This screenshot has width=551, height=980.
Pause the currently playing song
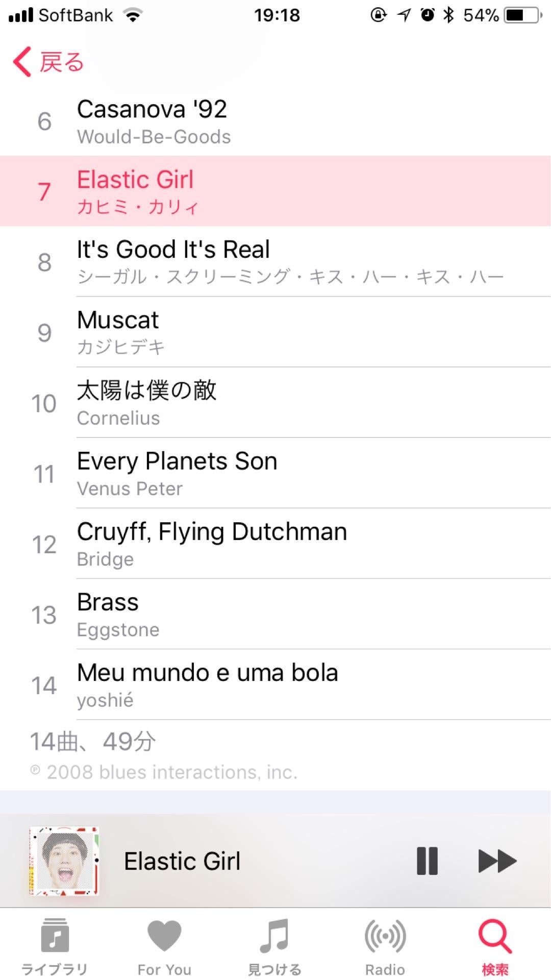click(x=427, y=861)
